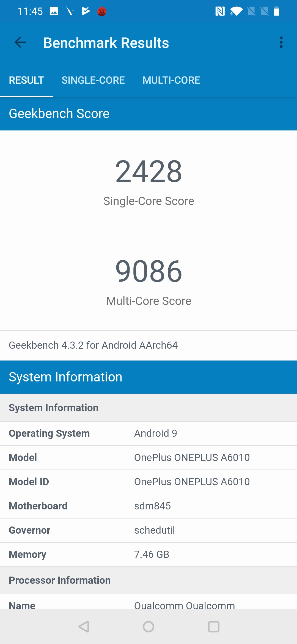Tap the schedutil governor value
The width and height of the screenshot is (297, 644).
coord(155,530)
